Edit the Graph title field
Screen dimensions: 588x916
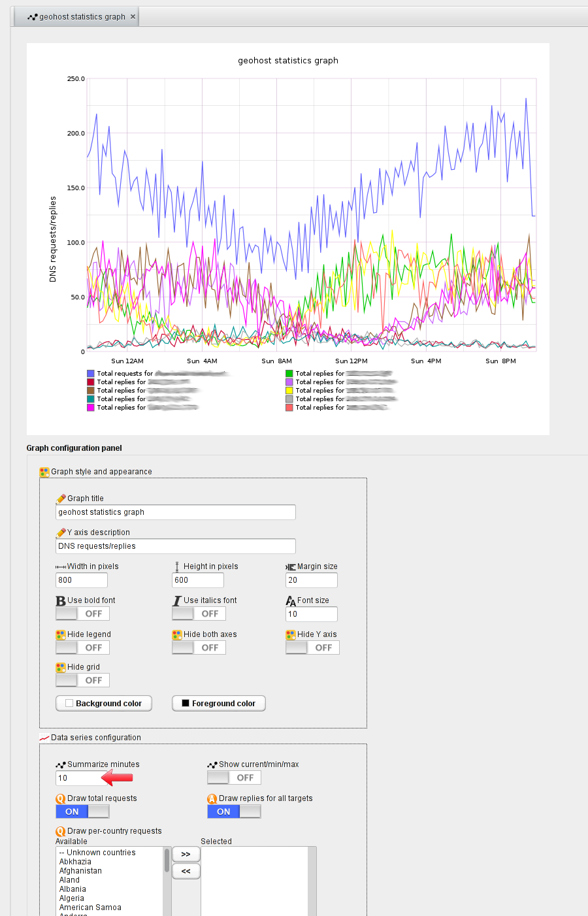point(176,512)
